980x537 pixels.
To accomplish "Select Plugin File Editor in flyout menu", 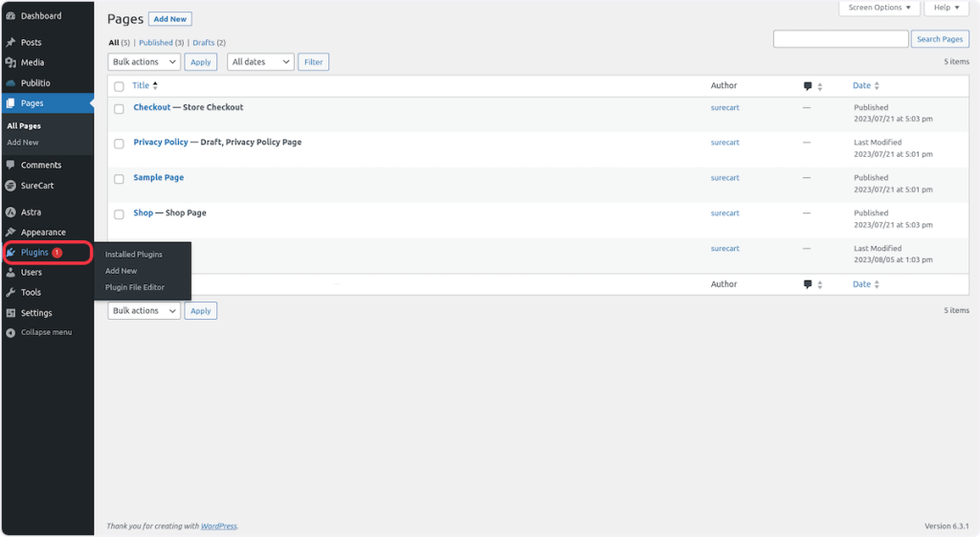I will (135, 287).
